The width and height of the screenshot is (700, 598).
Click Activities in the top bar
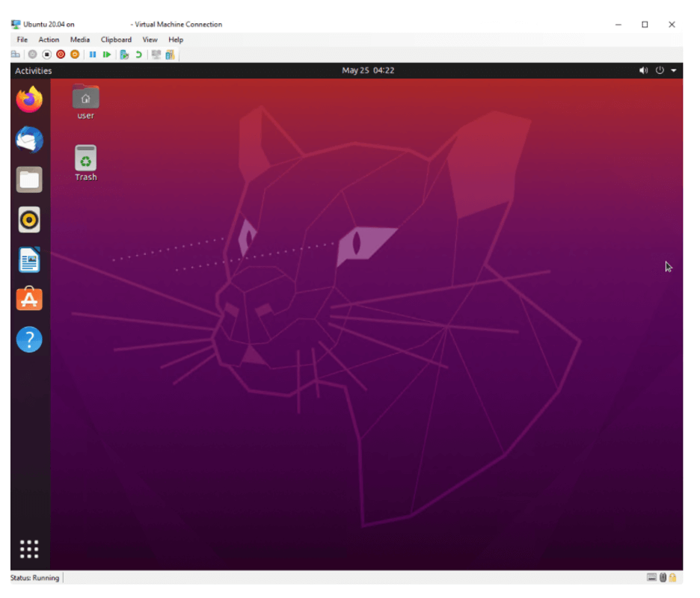click(33, 70)
